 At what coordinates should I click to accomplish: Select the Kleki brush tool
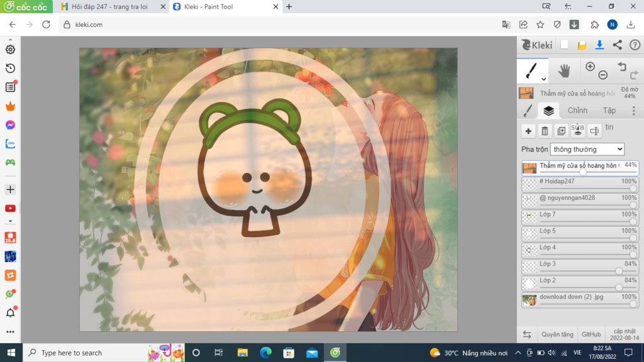point(531,70)
